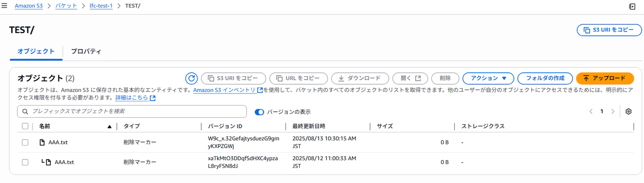Sort by サイズ column header
Image resolution: width=644 pixels, height=183 pixels.
(385, 126)
